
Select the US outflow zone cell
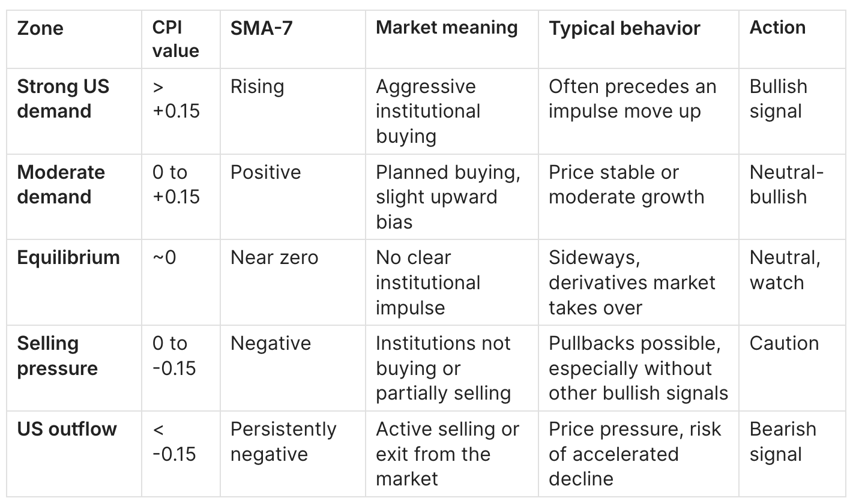[x=67, y=429]
